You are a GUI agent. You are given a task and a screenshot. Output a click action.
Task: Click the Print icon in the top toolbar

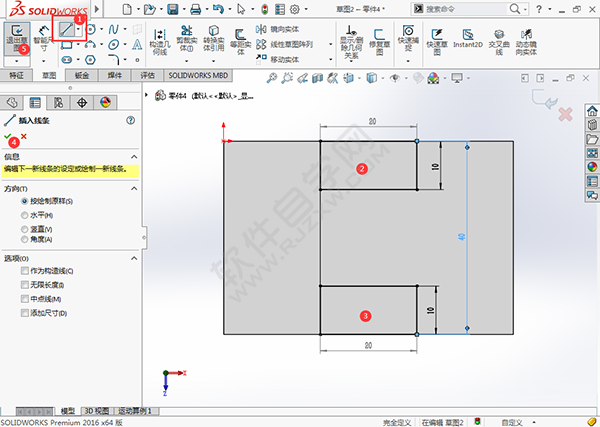[x=196, y=9]
